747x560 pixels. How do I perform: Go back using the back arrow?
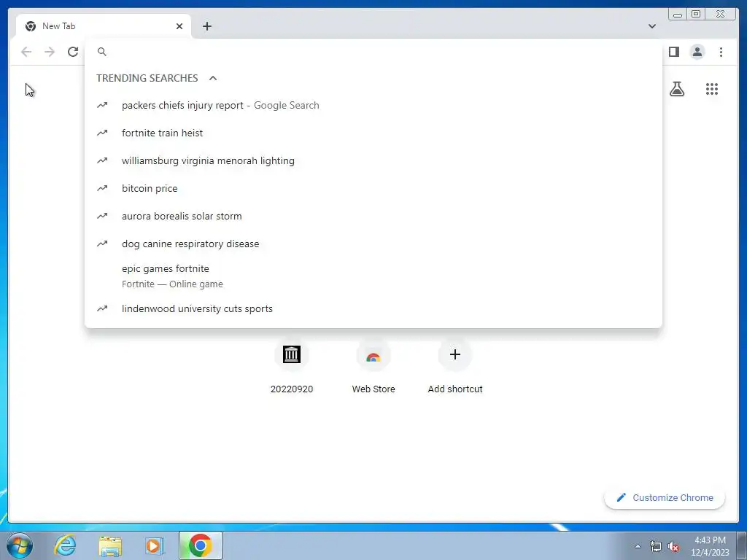click(x=26, y=52)
